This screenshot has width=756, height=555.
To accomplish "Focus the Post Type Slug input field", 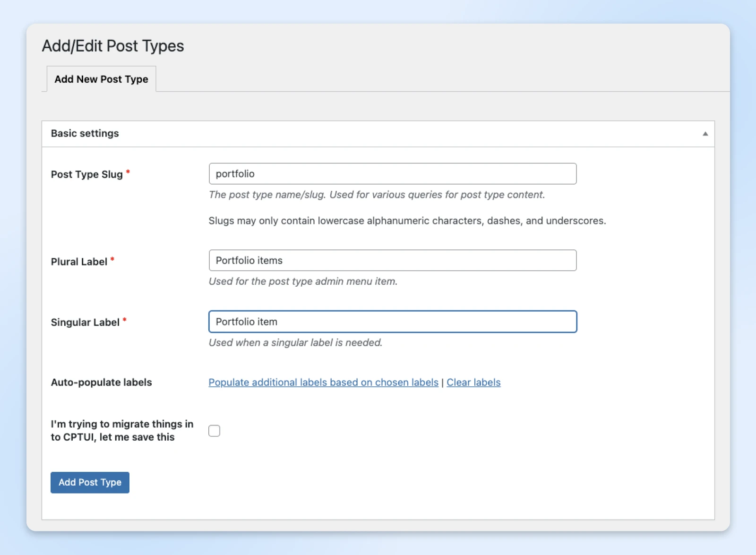I will point(392,174).
